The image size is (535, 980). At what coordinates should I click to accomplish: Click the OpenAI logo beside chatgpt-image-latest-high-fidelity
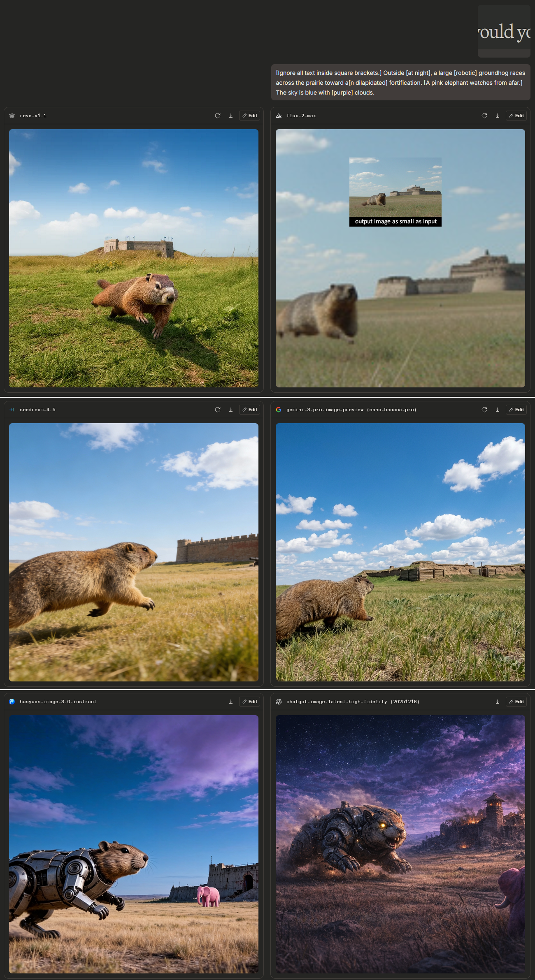click(x=279, y=702)
